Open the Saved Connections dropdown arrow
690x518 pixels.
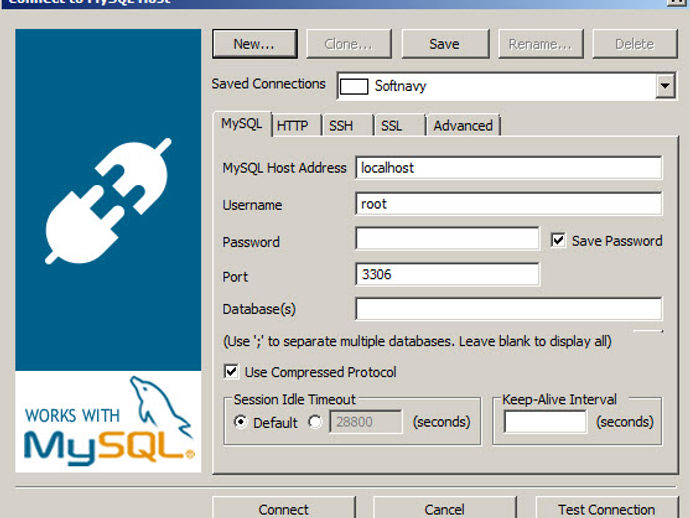click(665, 85)
